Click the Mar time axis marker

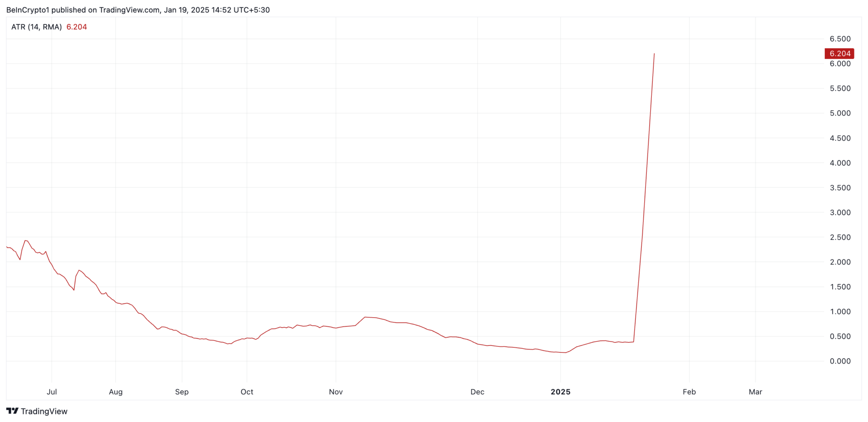coord(755,392)
